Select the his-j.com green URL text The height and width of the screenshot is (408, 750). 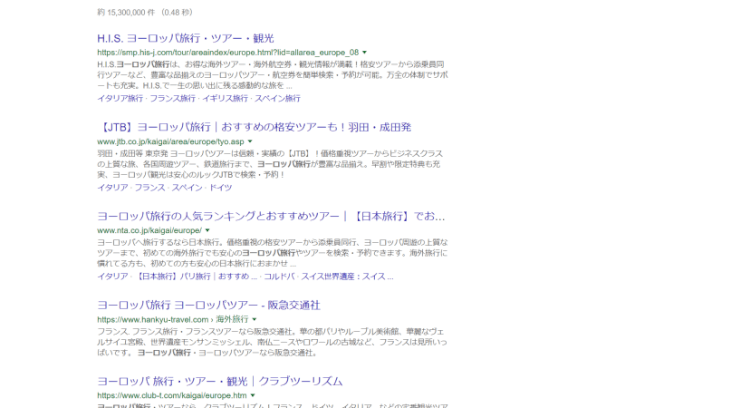click(228, 53)
